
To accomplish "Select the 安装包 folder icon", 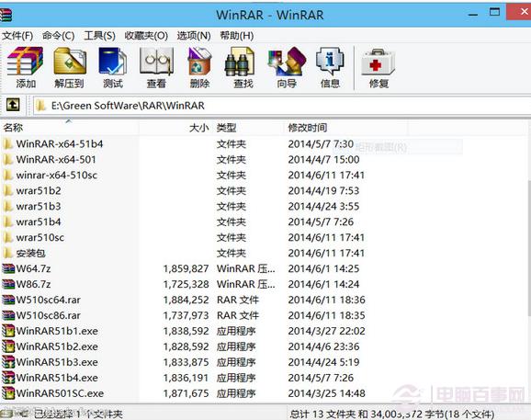I will pyautogui.click(x=7, y=253).
